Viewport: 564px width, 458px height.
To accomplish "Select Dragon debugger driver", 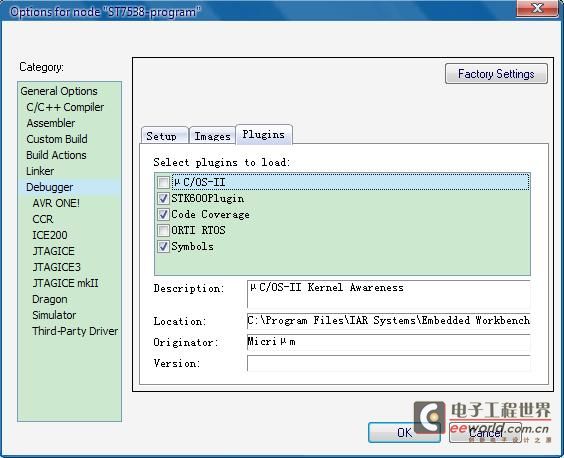I will coord(50,299).
